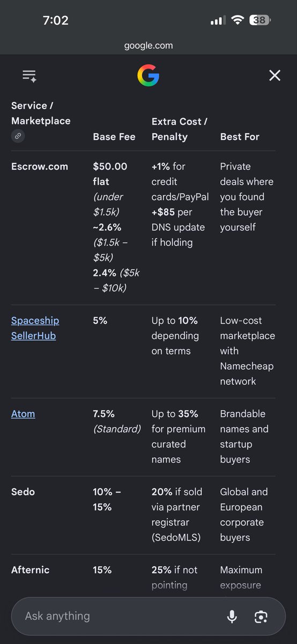Select the Base Fee column header
Viewport: 297px width, 644px height.
point(114,137)
